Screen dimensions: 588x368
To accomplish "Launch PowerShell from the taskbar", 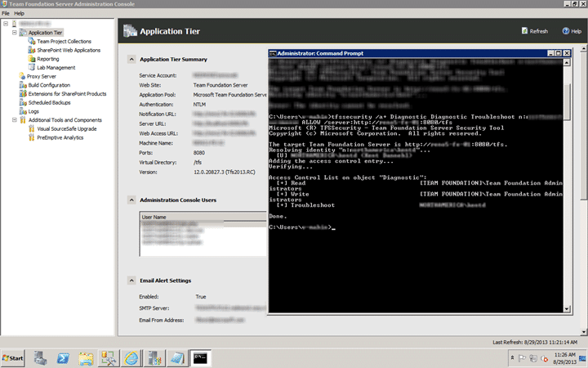I will 63,358.
